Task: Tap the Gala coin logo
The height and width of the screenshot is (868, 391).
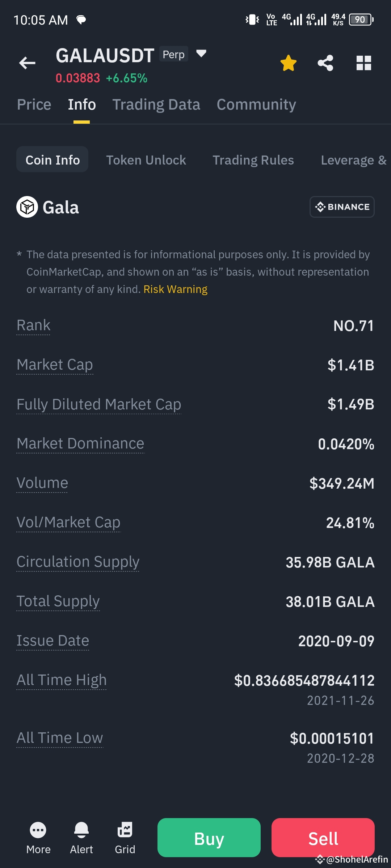Action: 27,207
